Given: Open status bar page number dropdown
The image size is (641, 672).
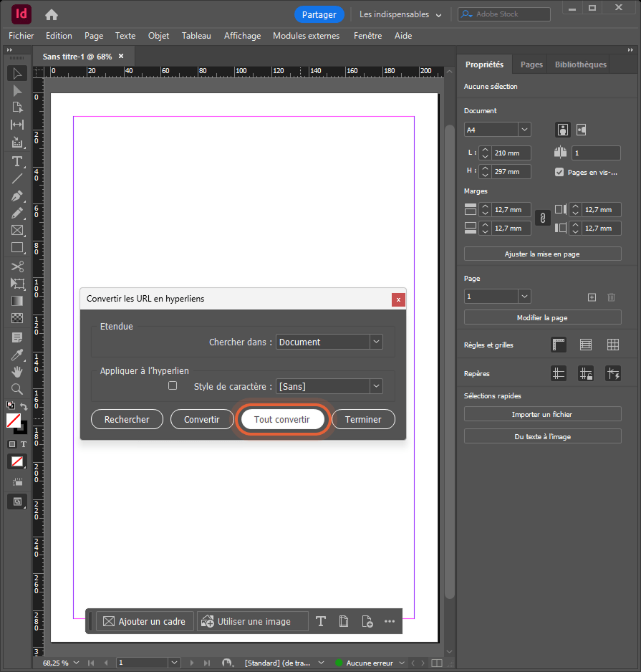Looking at the screenshot, I should 174,663.
